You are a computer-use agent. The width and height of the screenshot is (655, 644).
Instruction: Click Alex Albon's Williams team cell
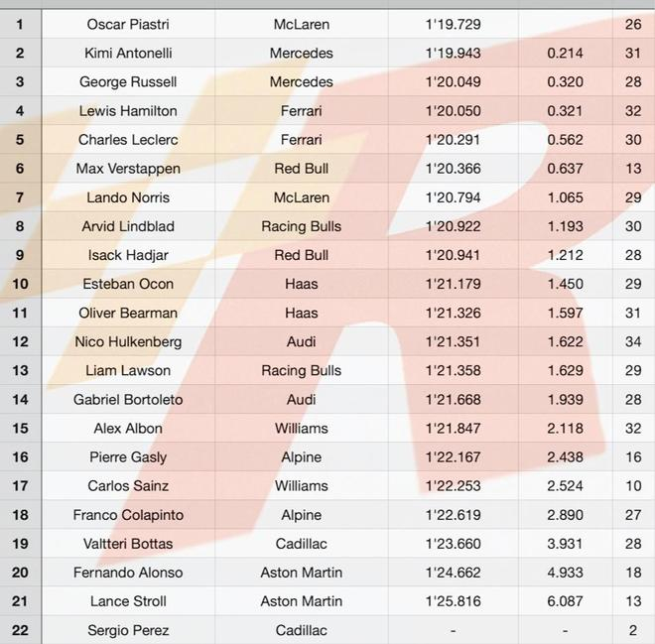click(x=301, y=429)
